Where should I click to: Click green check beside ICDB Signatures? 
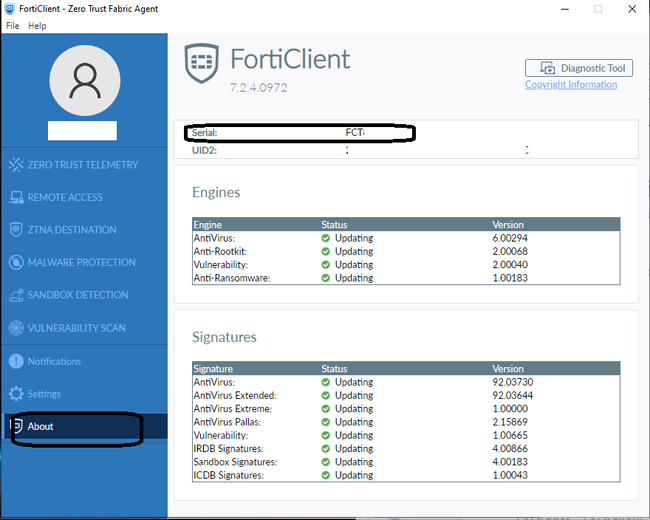coord(325,475)
